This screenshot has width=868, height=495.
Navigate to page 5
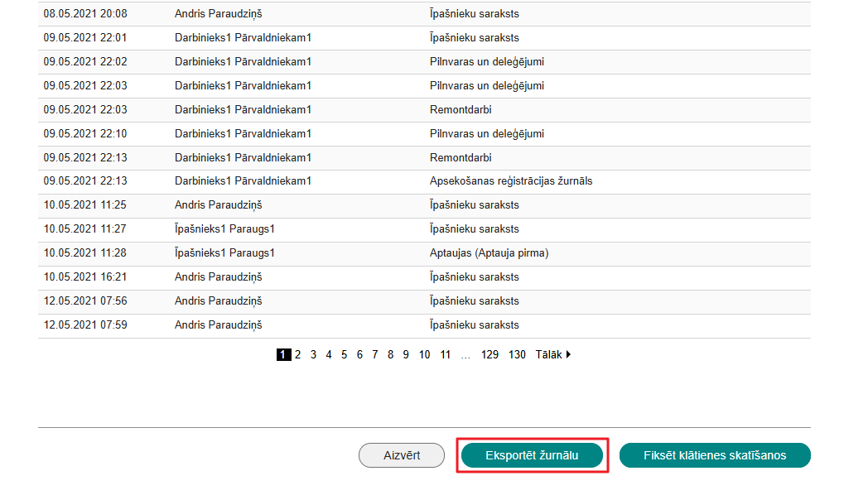345,354
